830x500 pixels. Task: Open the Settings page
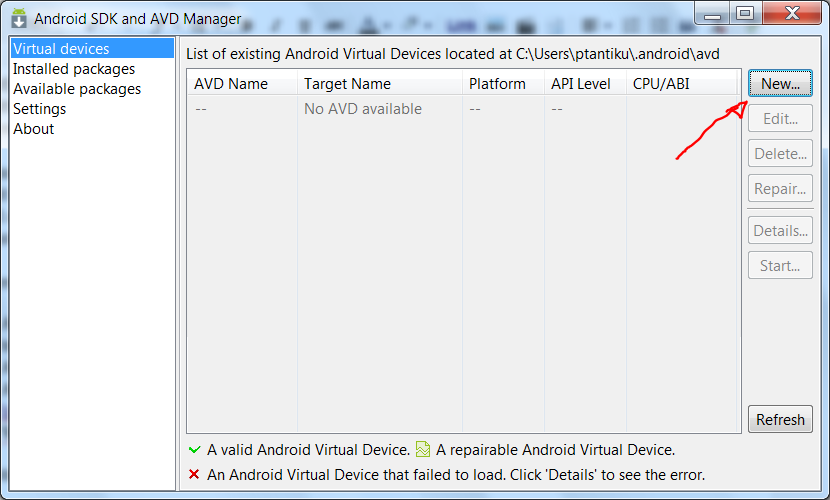pos(40,109)
